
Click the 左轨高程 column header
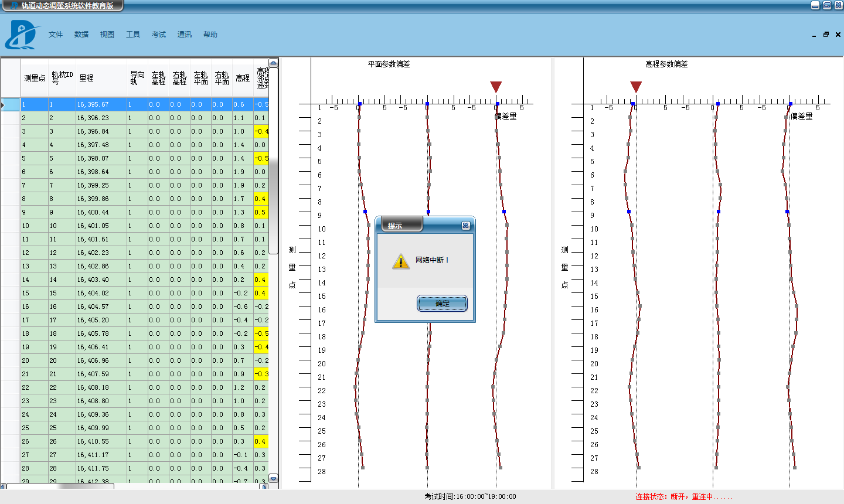point(158,78)
